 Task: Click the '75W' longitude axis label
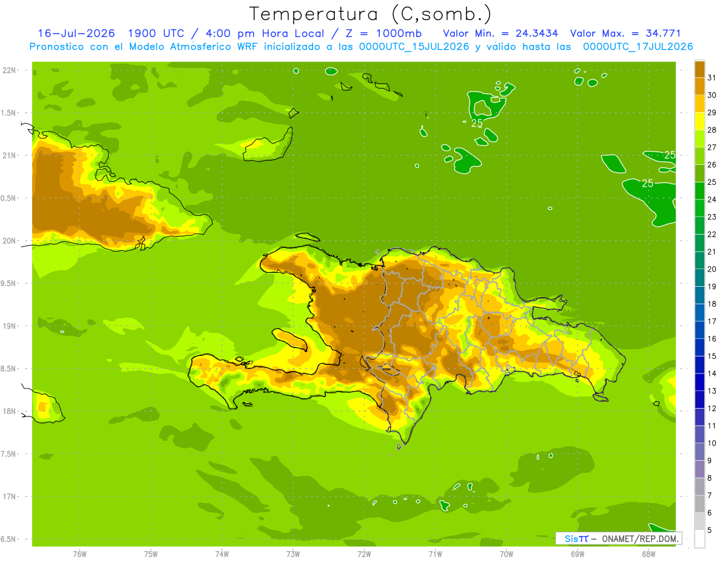150,554
